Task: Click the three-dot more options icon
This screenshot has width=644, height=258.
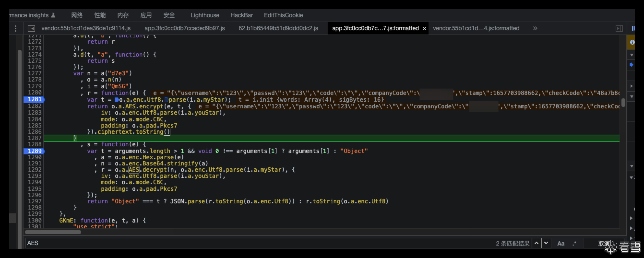Action: pos(16,29)
